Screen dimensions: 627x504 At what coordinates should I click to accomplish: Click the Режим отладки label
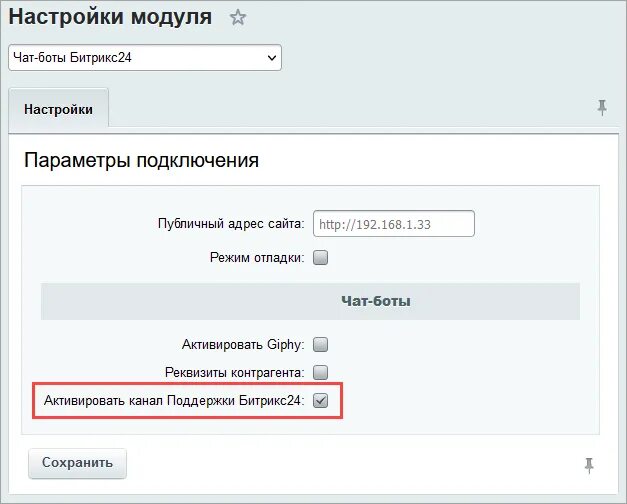tap(257, 258)
